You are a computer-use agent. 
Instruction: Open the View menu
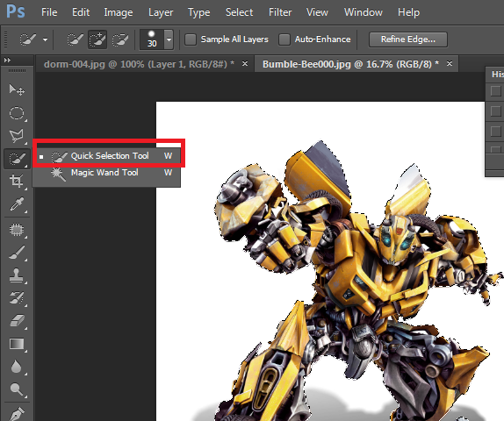[317, 12]
